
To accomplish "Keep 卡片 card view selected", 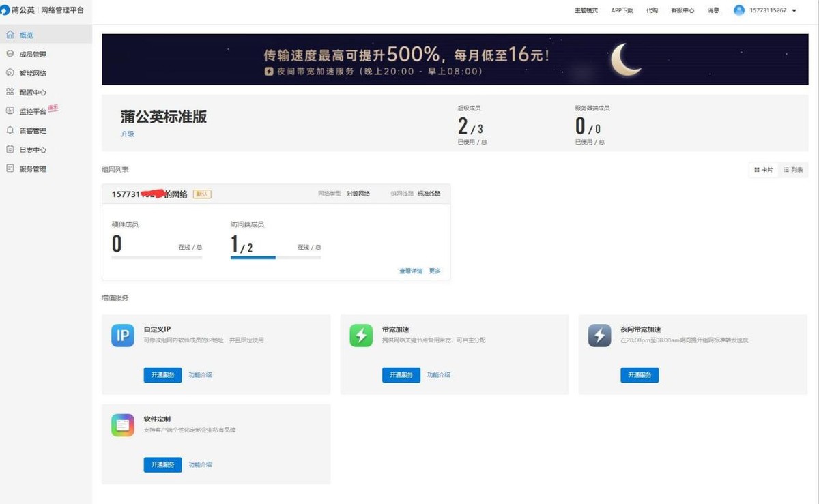I will (764, 169).
